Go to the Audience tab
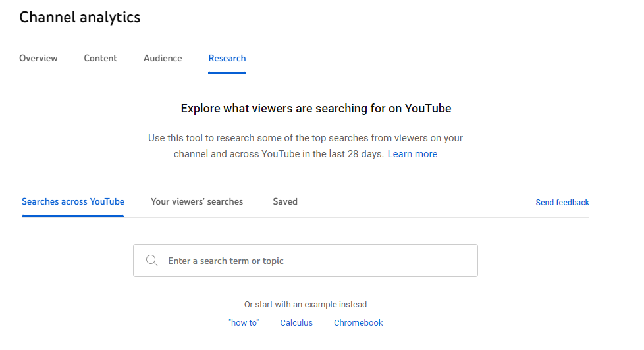The width and height of the screenshot is (644, 350). point(163,59)
